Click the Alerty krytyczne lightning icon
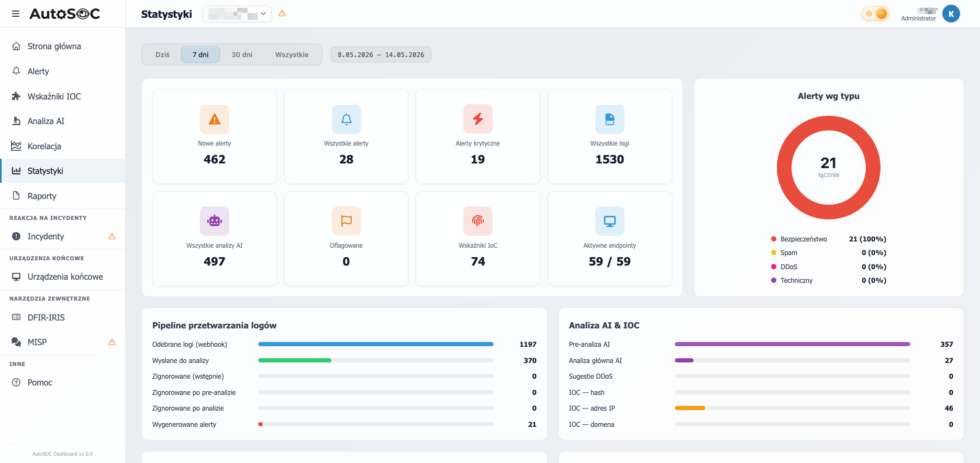Viewport: 980px width, 463px height. (478, 119)
